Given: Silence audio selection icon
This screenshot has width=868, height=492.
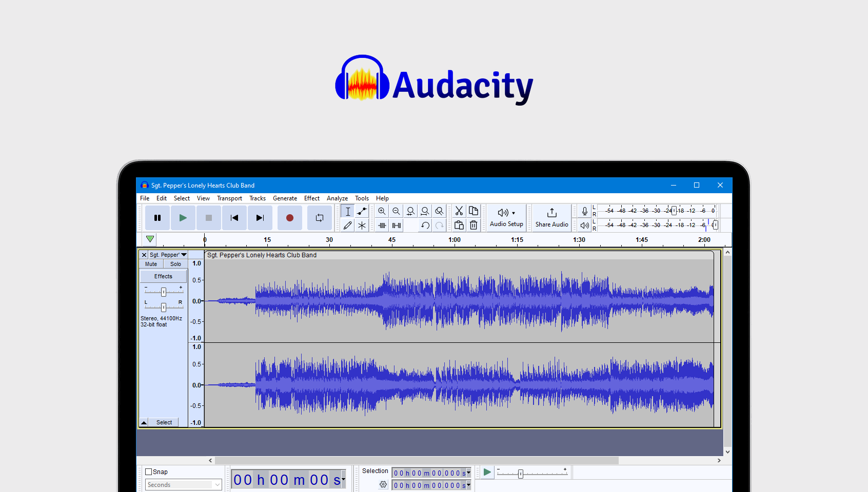Looking at the screenshot, I should (397, 225).
